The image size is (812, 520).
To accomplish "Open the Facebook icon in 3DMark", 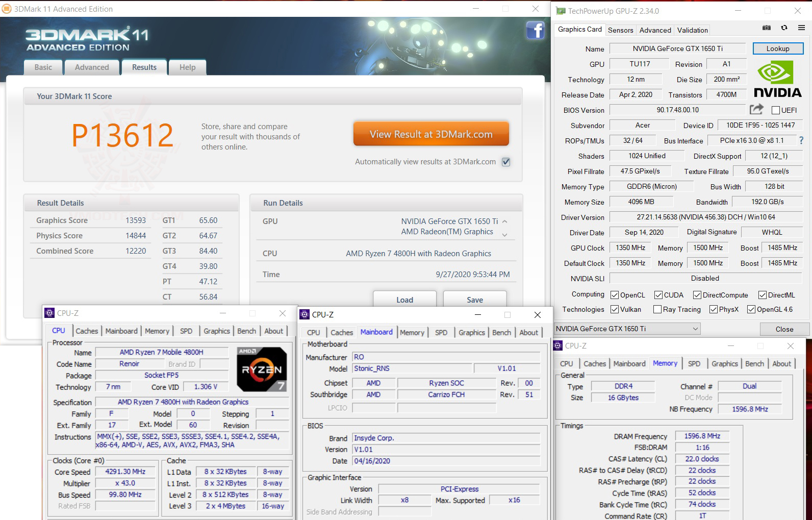I will click(535, 31).
